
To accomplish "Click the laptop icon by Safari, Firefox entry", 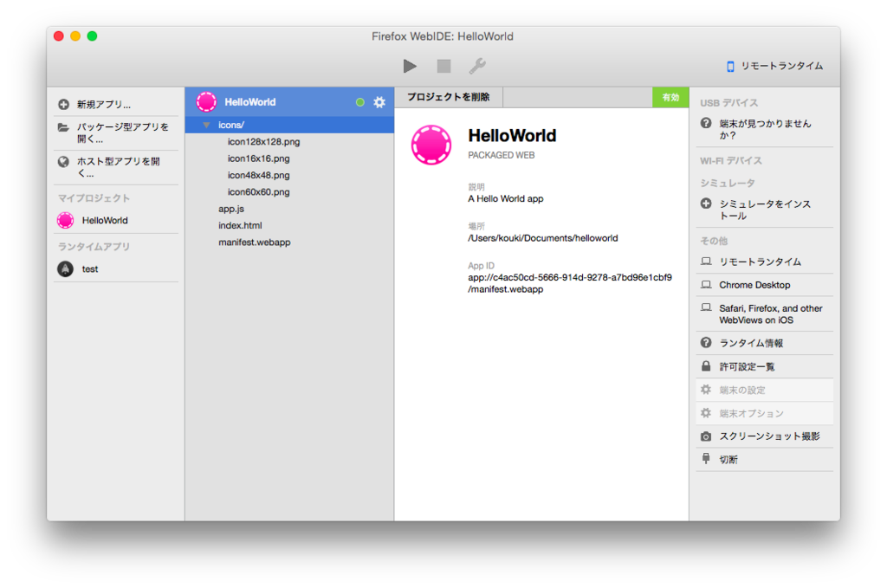I will click(706, 308).
